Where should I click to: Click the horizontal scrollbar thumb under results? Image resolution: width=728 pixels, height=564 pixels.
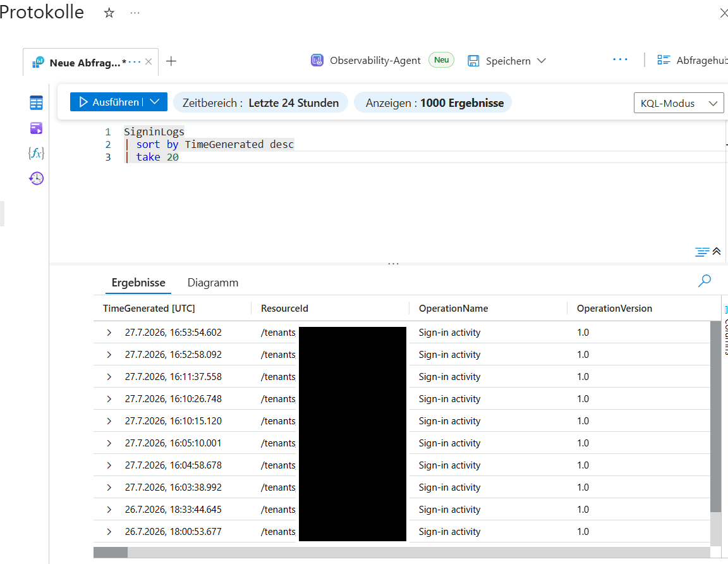pyautogui.click(x=111, y=553)
